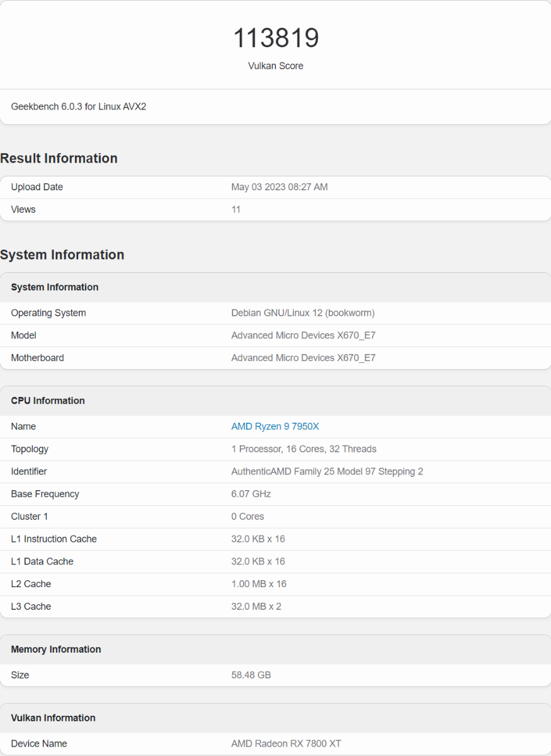Select AuthenticAMD Family 25 Model 97 identifier
Image resolution: width=551 pixels, height=756 pixels.
[327, 471]
